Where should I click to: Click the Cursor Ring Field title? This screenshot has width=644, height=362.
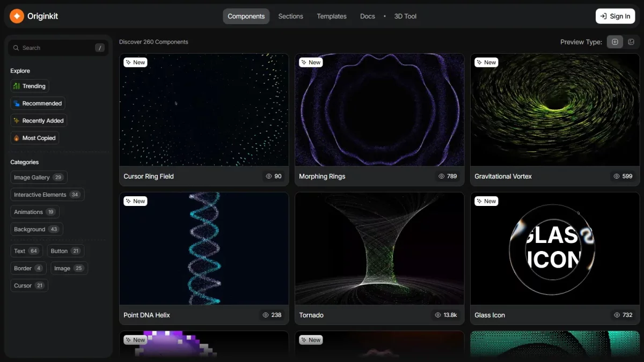tap(149, 176)
